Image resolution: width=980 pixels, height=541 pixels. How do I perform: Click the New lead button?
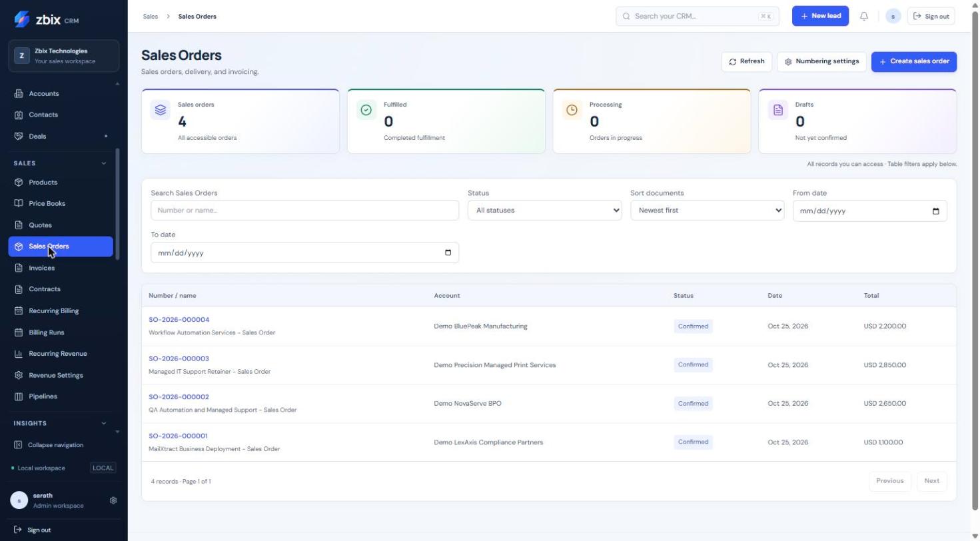[820, 16]
